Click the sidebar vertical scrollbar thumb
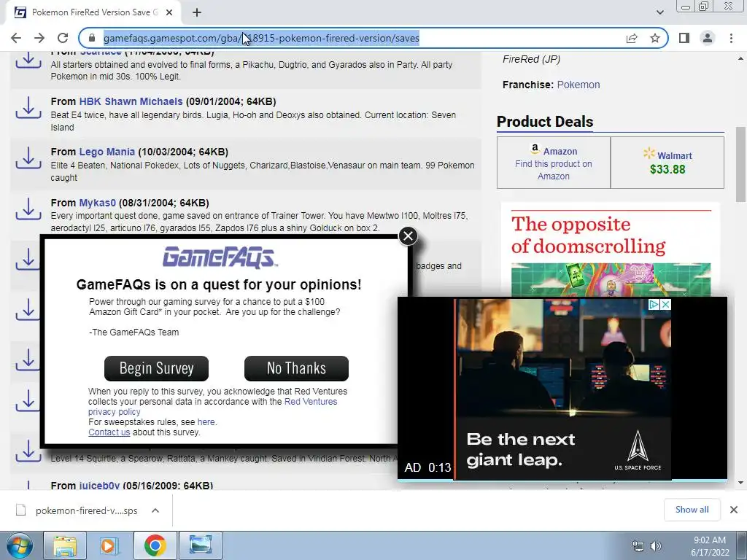The image size is (747, 560). click(740, 164)
